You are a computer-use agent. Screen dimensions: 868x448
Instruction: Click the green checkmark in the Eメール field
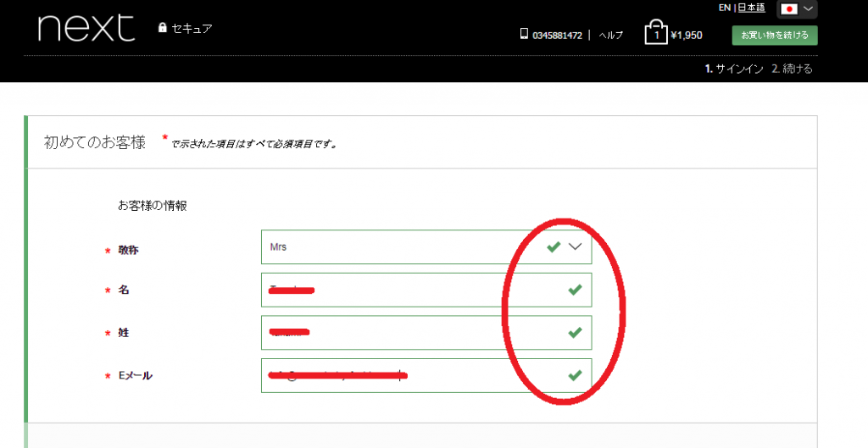[576, 375]
